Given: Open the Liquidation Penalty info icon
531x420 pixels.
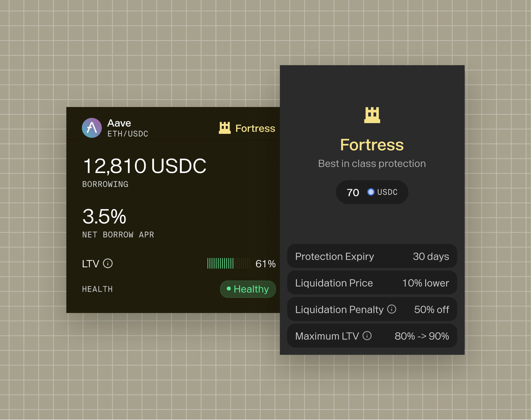Looking at the screenshot, I should [x=391, y=309].
